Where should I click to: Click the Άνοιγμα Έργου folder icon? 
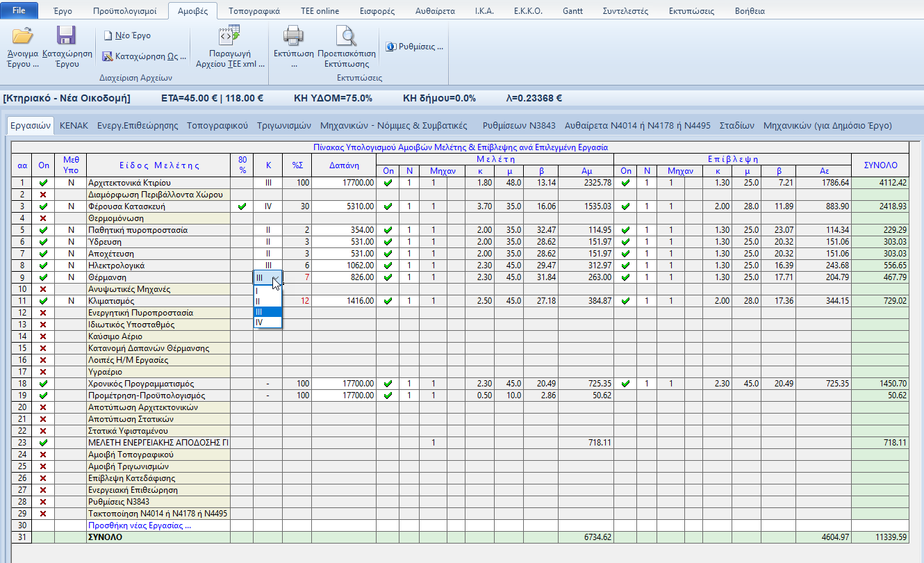point(22,36)
